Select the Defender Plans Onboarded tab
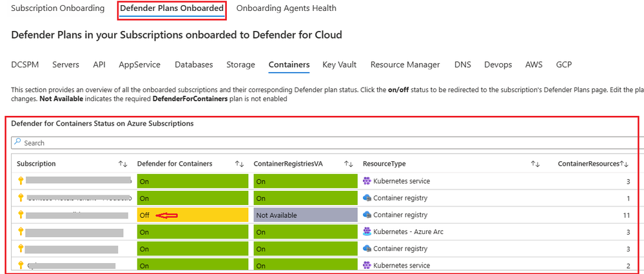The image size is (644, 274). coord(172,8)
